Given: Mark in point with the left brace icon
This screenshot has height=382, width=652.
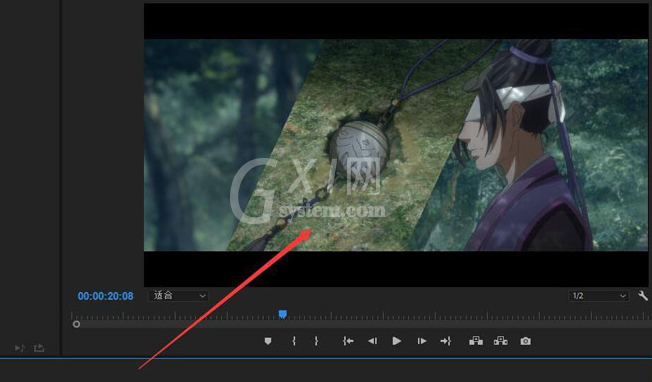Looking at the screenshot, I should tap(294, 341).
